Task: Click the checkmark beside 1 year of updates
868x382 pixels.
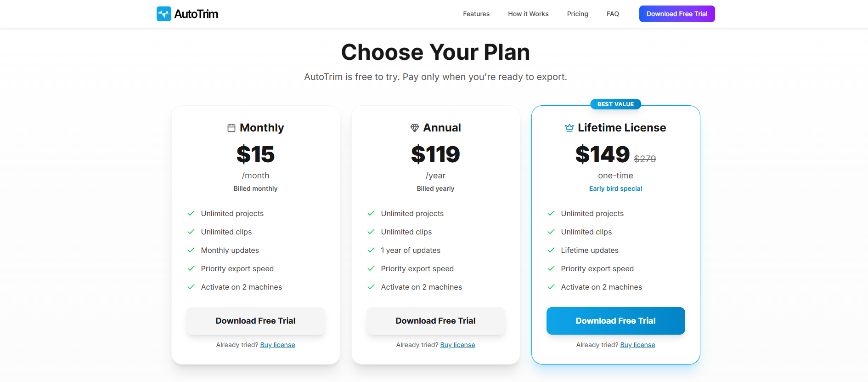Action: point(371,250)
